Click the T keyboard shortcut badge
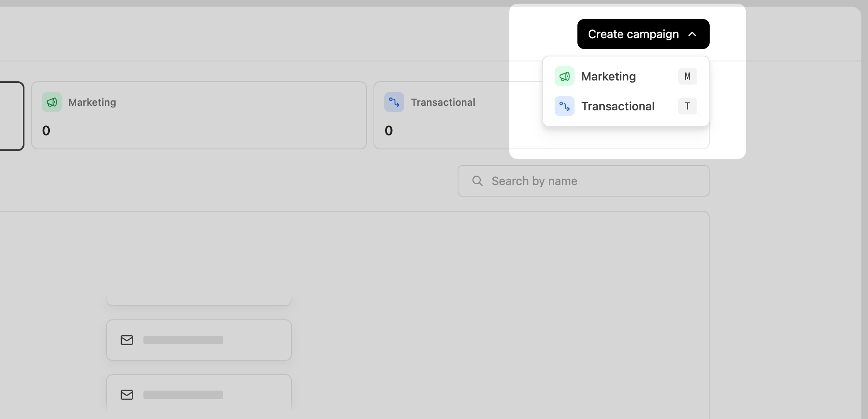The height and width of the screenshot is (419, 868). coord(687,106)
